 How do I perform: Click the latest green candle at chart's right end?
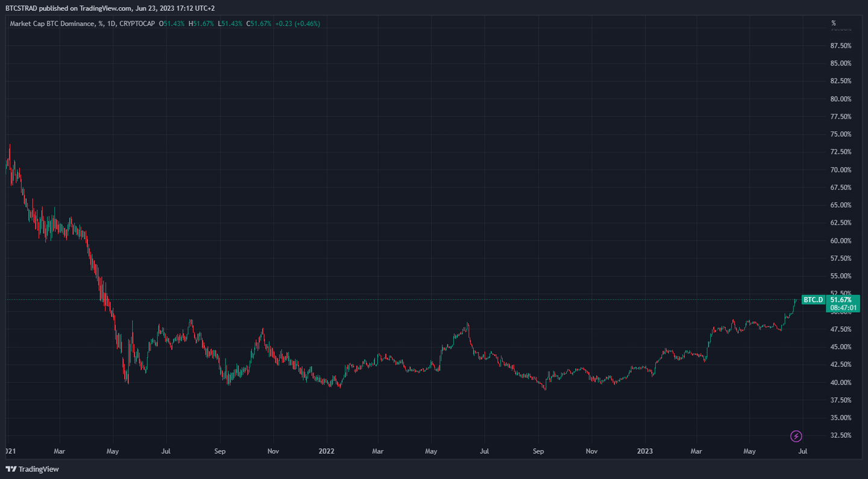(x=796, y=300)
